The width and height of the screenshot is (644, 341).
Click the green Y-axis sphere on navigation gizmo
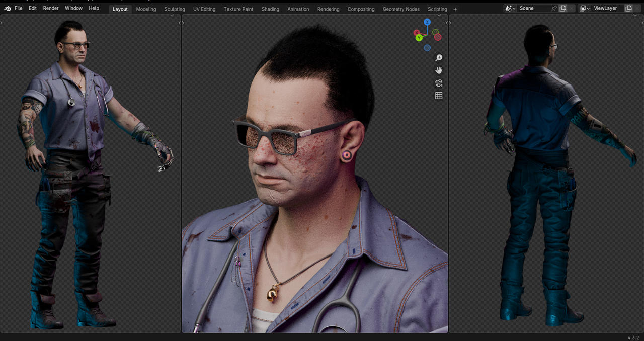[x=419, y=38]
